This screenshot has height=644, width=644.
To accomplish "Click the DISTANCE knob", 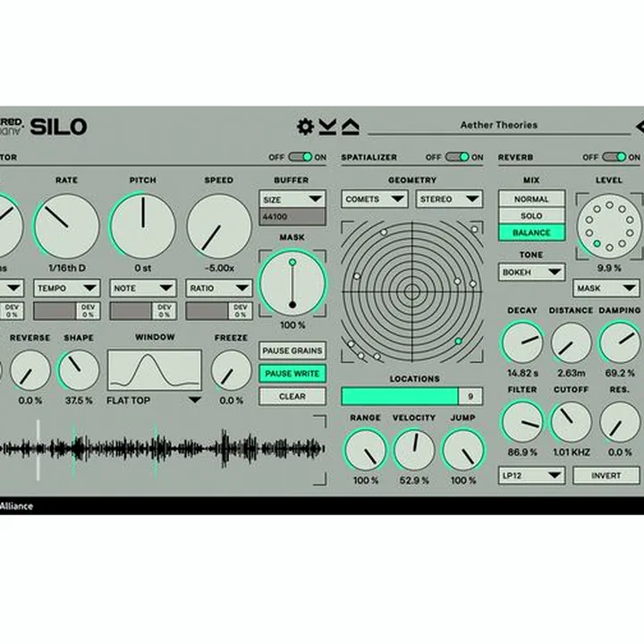I will click(x=571, y=343).
